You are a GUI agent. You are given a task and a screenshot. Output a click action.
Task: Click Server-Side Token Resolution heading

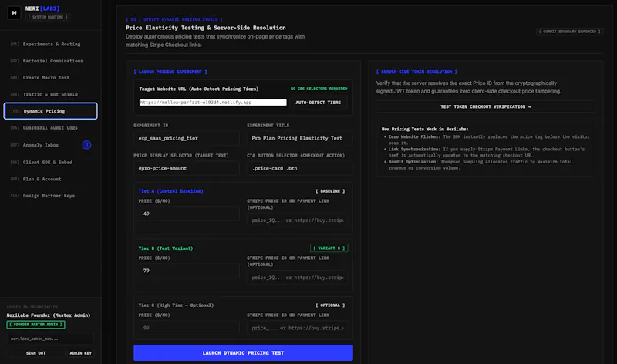416,72
